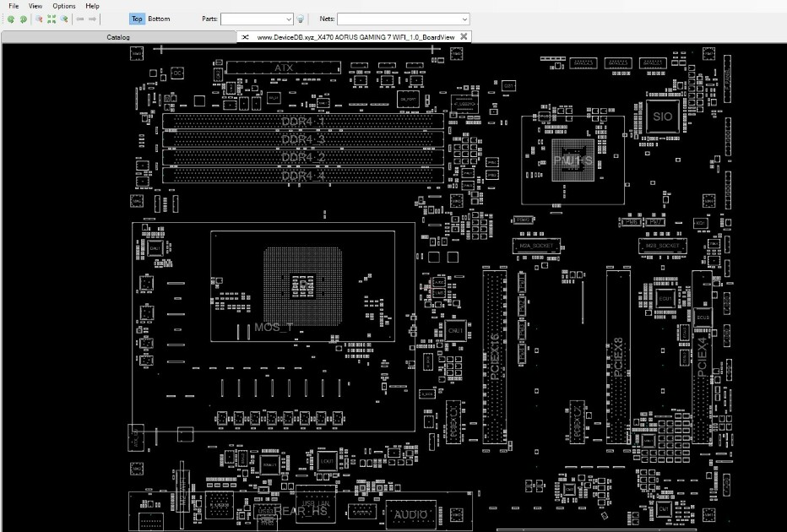Switch to Top board side
This screenshot has width=787, height=532.
[137, 19]
